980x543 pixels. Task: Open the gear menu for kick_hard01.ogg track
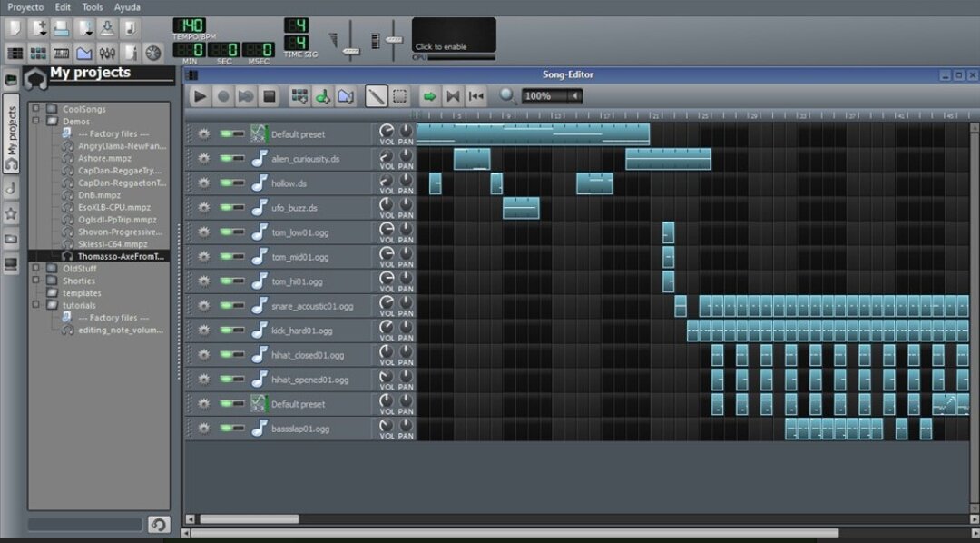[204, 331]
